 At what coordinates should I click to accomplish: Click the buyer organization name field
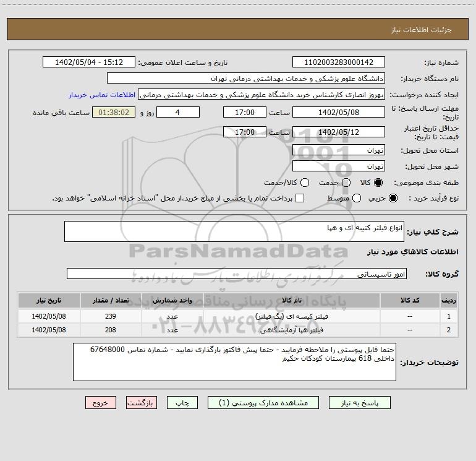click(246, 79)
